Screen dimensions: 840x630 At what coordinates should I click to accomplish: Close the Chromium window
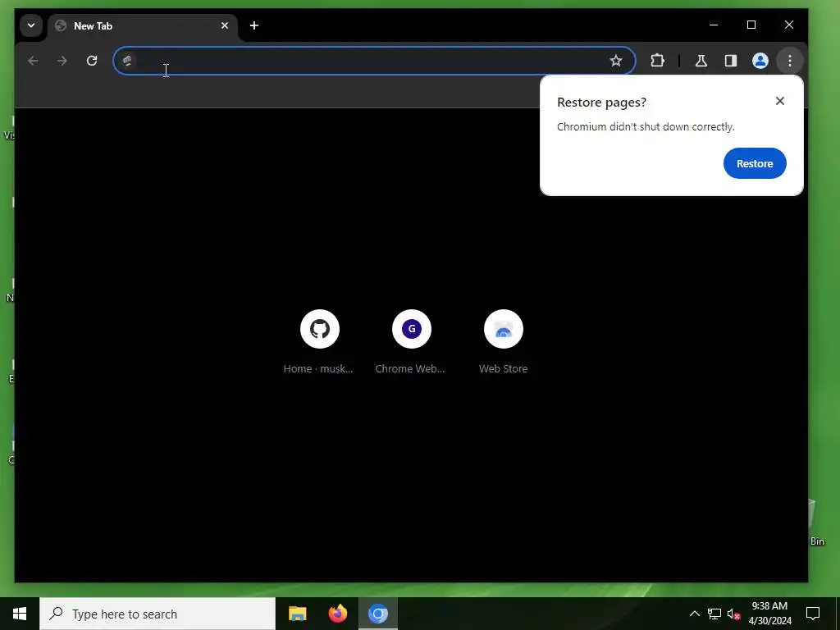point(788,25)
